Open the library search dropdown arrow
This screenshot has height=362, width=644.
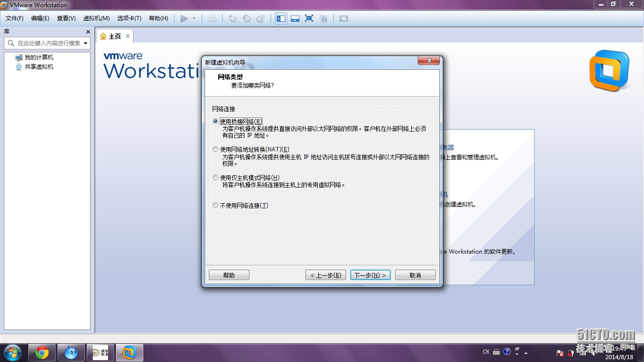[x=86, y=43]
